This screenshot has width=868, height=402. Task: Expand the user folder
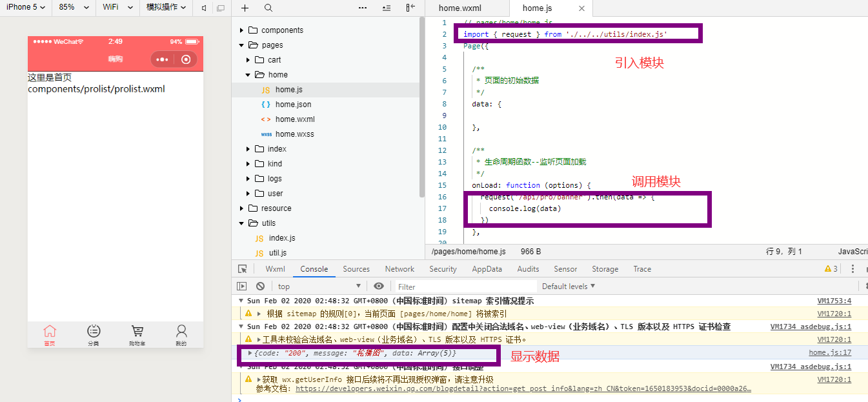click(x=248, y=194)
